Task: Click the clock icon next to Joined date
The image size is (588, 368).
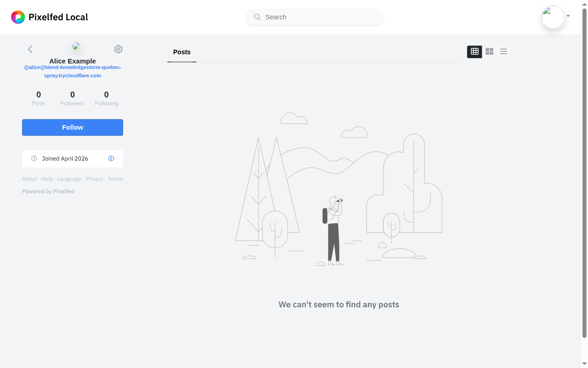Action: coord(34,158)
